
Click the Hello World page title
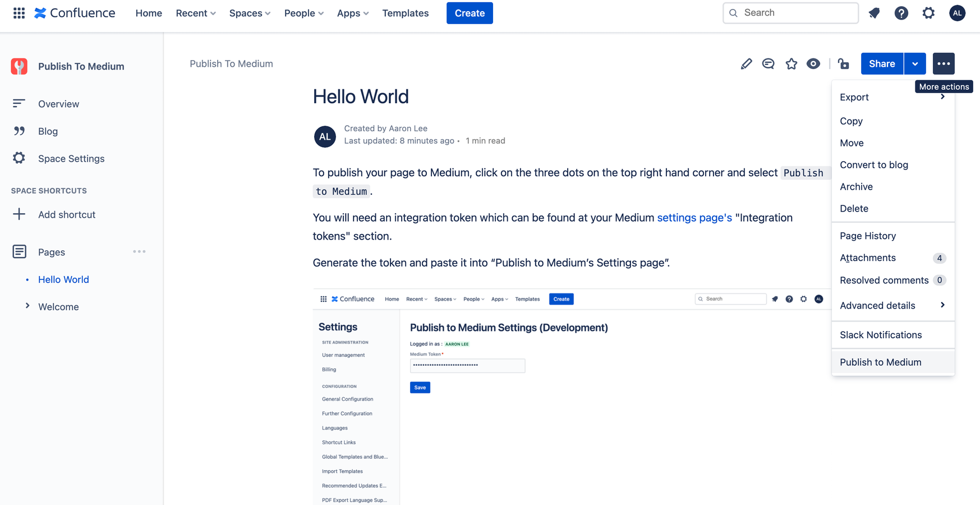tap(361, 97)
